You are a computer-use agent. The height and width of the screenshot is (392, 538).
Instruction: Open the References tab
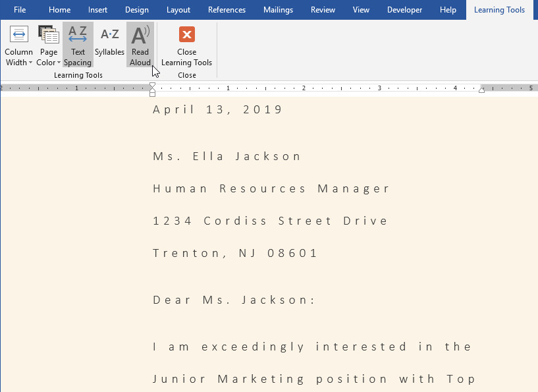[227, 10]
